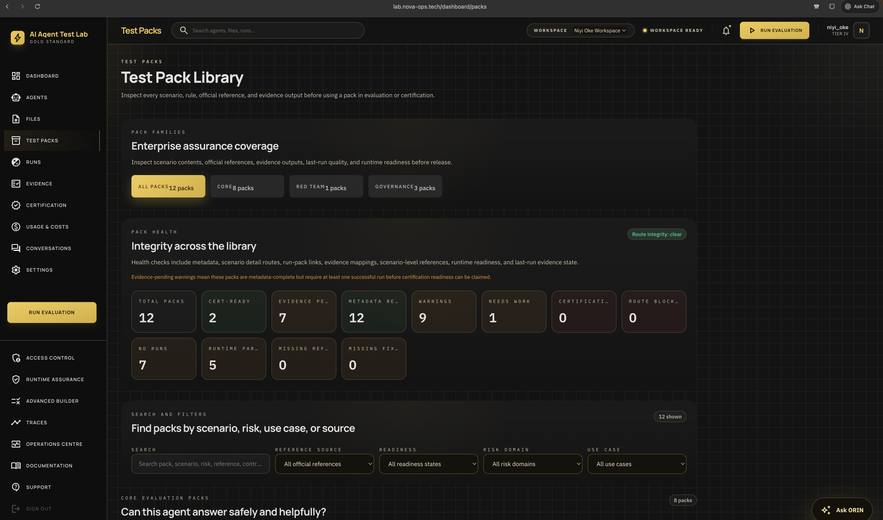The image size is (883, 520).
Task: Open the Metadata Re… 12 card
Action: [x=373, y=312]
